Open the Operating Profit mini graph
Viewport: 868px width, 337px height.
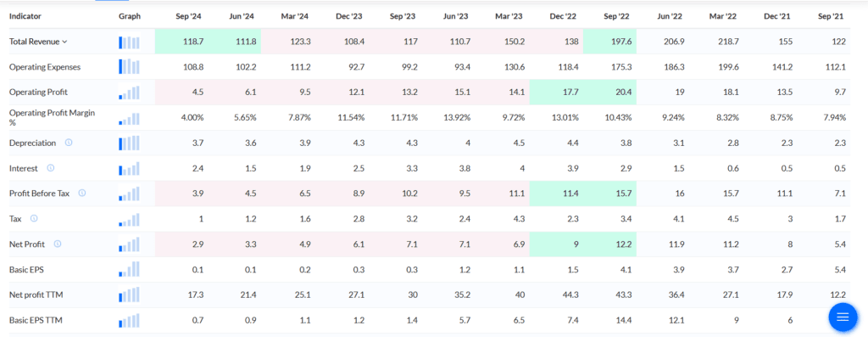tap(129, 93)
